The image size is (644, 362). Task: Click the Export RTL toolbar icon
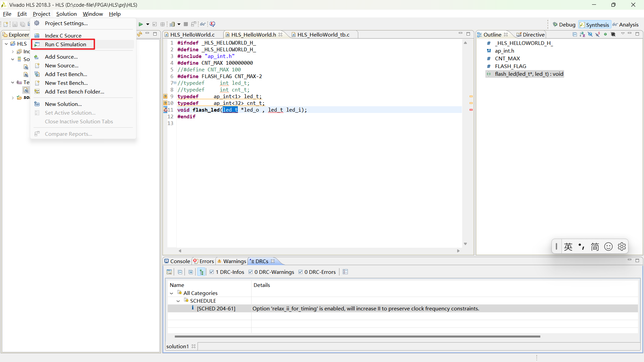[x=163, y=24]
